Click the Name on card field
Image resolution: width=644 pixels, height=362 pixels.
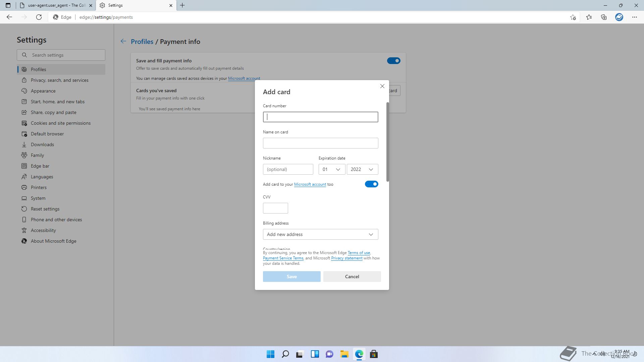pos(320,143)
